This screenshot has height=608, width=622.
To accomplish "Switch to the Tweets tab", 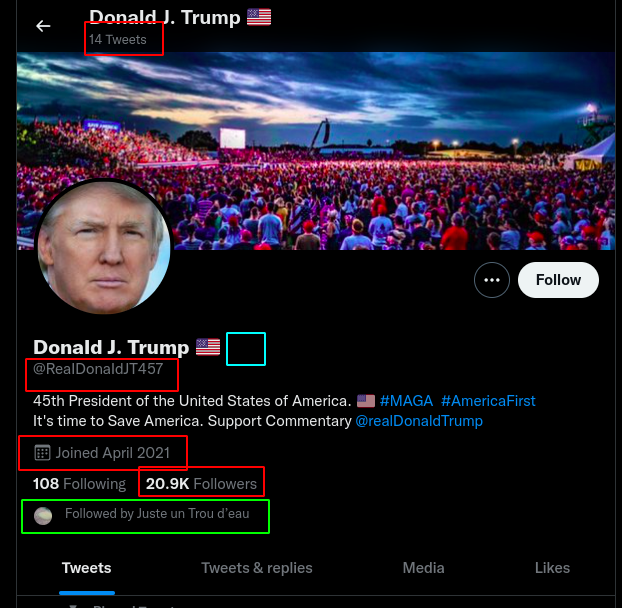I will [86, 568].
